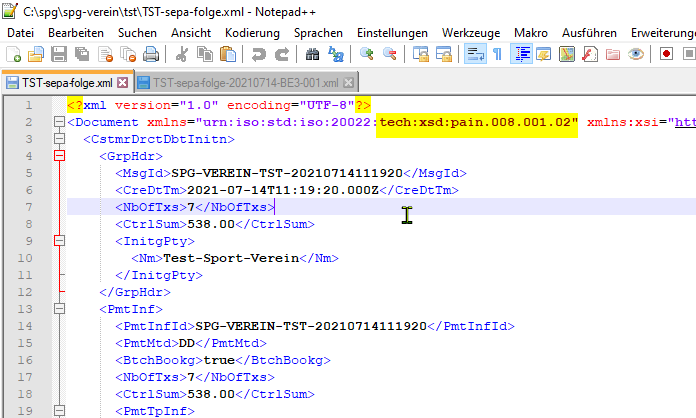The width and height of the screenshot is (696, 418).
Task: Start macro recording with red dot icon
Action: [x=666, y=54]
